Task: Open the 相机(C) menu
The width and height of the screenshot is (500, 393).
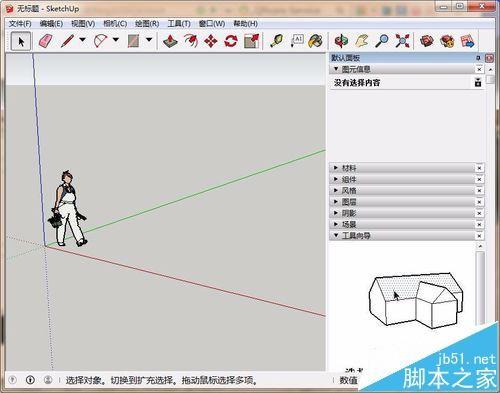Action: (115, 24)
